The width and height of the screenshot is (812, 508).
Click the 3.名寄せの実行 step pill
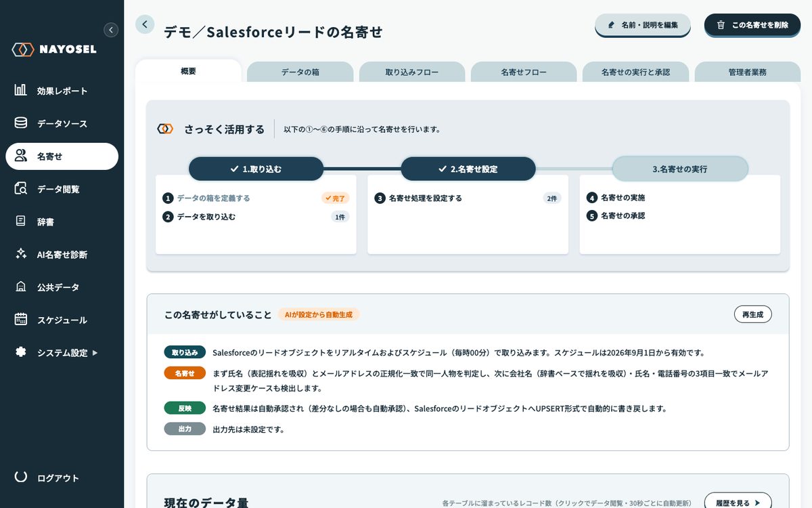(680, 169)
